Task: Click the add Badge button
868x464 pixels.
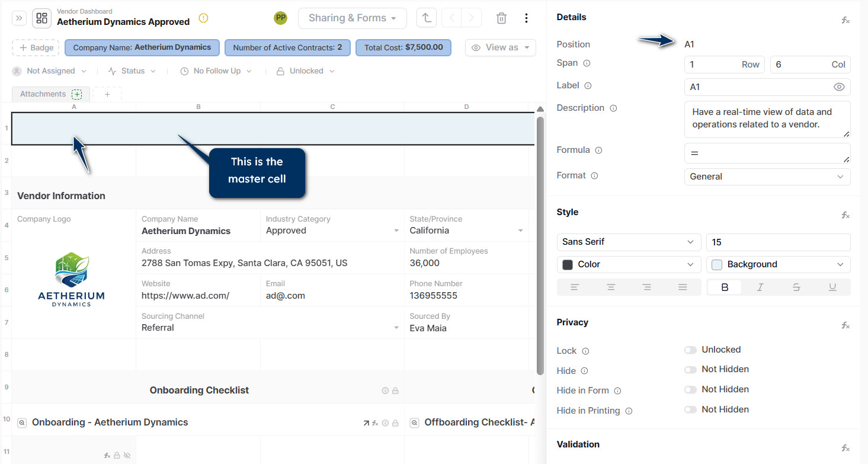Action: (x=36, y=48)
